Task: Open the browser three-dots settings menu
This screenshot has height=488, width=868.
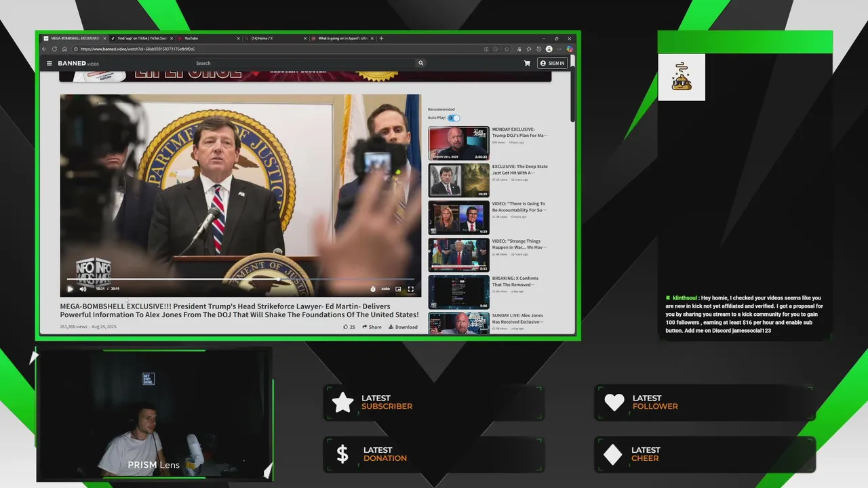Action: pos(559,49)
